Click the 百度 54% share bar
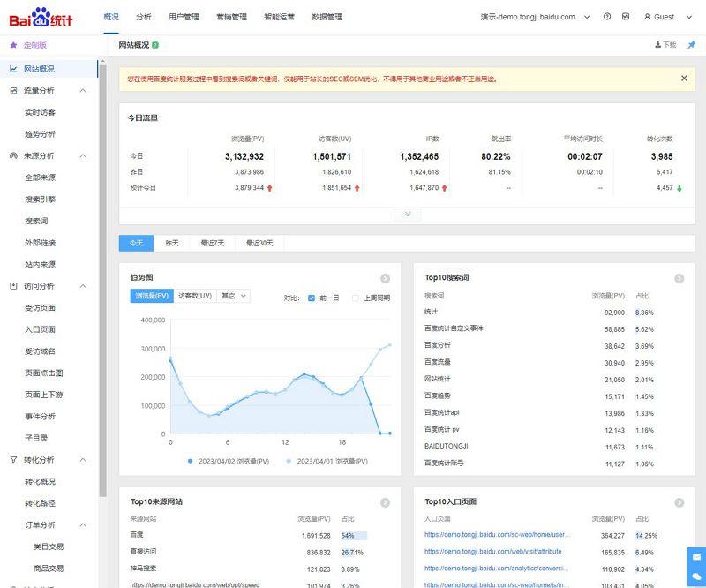The height and width of the screenshot is (588, 706). pyautogui.click(x=354, y=536)
